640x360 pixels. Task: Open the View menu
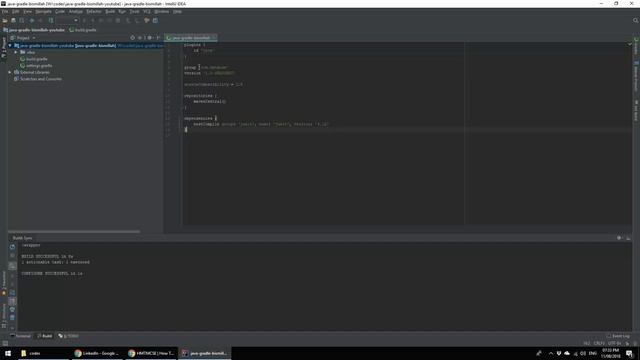[x=27, y=11]
